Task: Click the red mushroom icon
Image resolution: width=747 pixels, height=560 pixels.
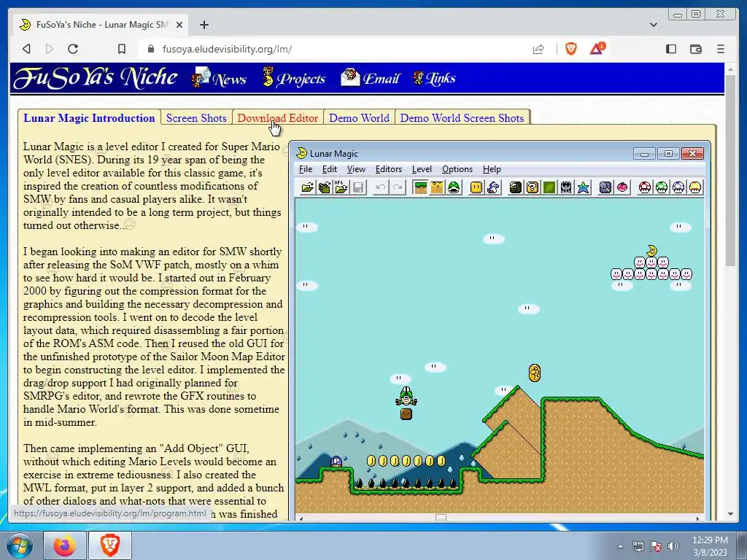Action: pos(645,187)
